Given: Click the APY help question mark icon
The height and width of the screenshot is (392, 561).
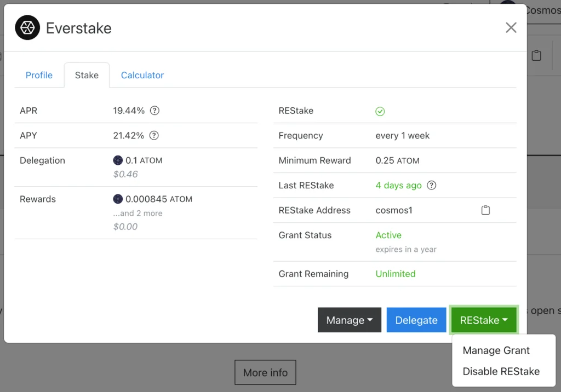Looking at the screenshot, I should coord(154,135).
